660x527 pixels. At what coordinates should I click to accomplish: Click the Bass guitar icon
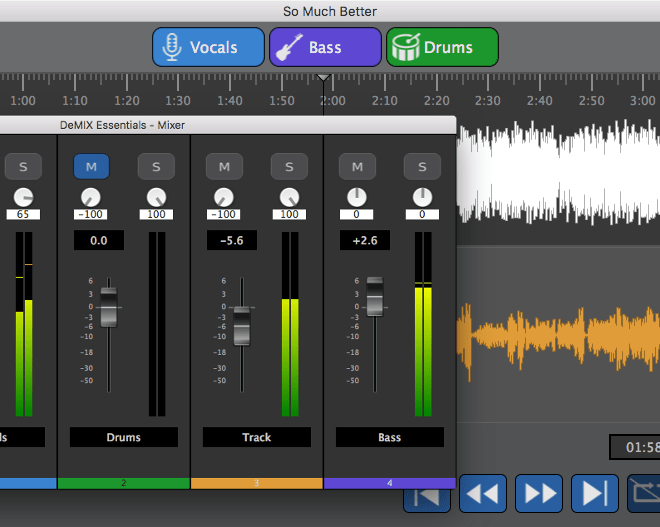tap(289, 47)
